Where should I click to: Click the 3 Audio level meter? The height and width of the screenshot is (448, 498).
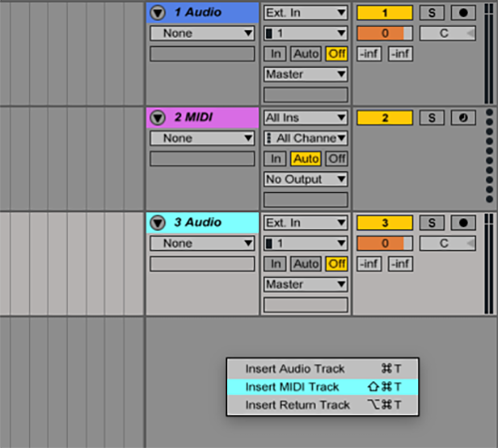[x=489, y=264]
